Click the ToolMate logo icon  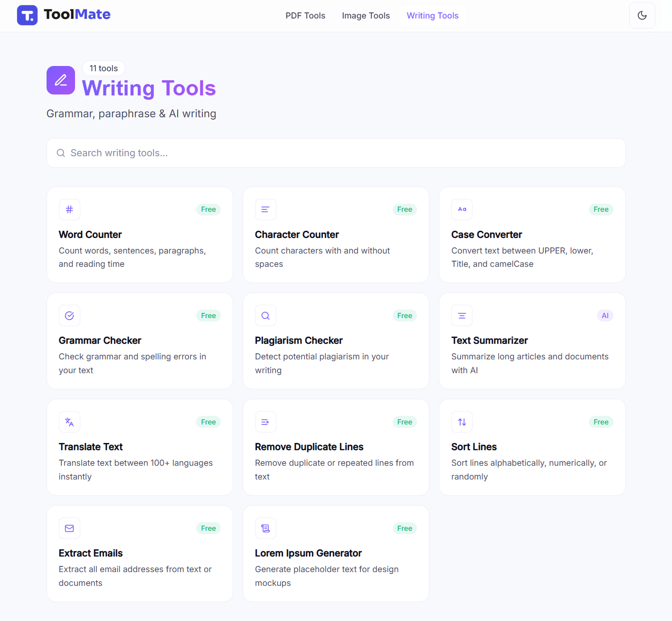click(27, 15)
